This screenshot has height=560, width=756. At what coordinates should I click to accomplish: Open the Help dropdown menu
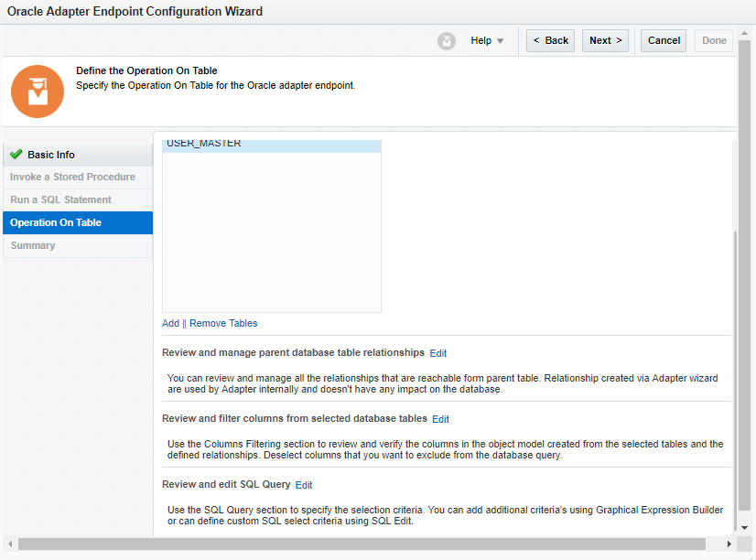tap(487, 41)
